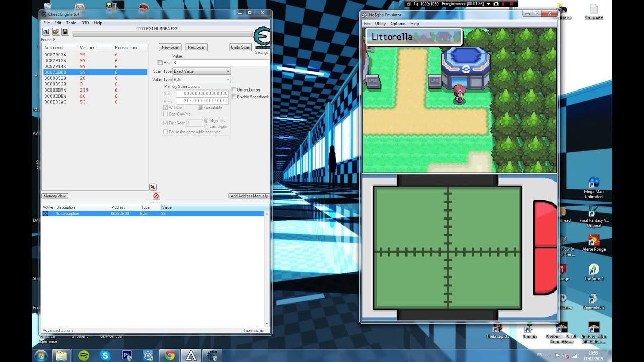Image resolution: width=644 pixels, height=362 pixels.
Task: Click the blue screen-pin icon taskbar item
Action: coord(148,355)
